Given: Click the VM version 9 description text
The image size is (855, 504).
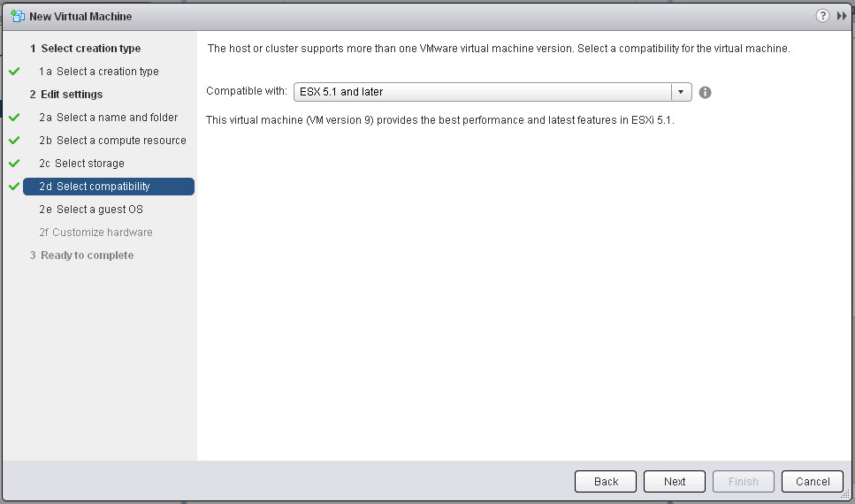Looking at the screenshot, I should 440,120.
